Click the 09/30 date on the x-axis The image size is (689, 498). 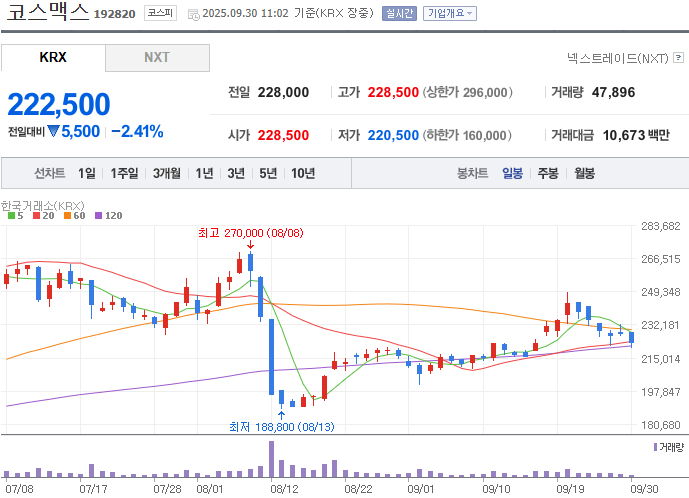coord(644,489)
